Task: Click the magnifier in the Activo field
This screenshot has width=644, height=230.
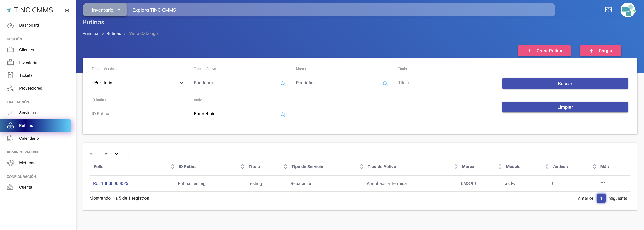Action: [x=283, y=115]
